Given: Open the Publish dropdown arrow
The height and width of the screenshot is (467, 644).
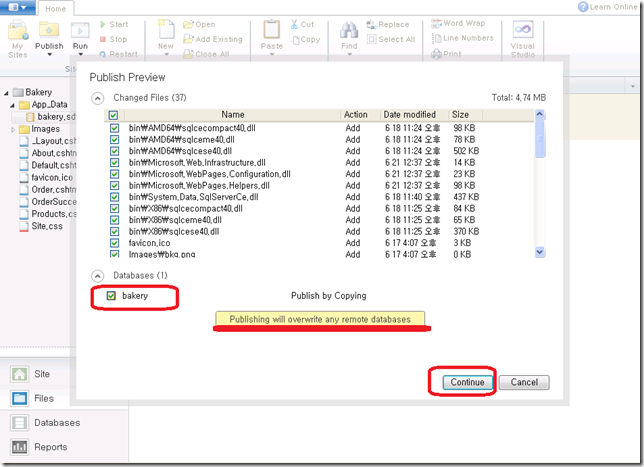Looking at the screenshot, I should coord(49,54).
